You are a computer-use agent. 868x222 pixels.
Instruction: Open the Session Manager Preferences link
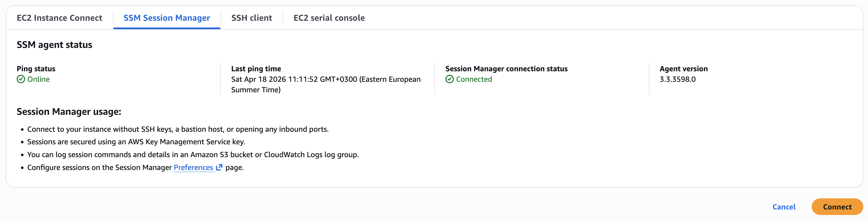193,167
